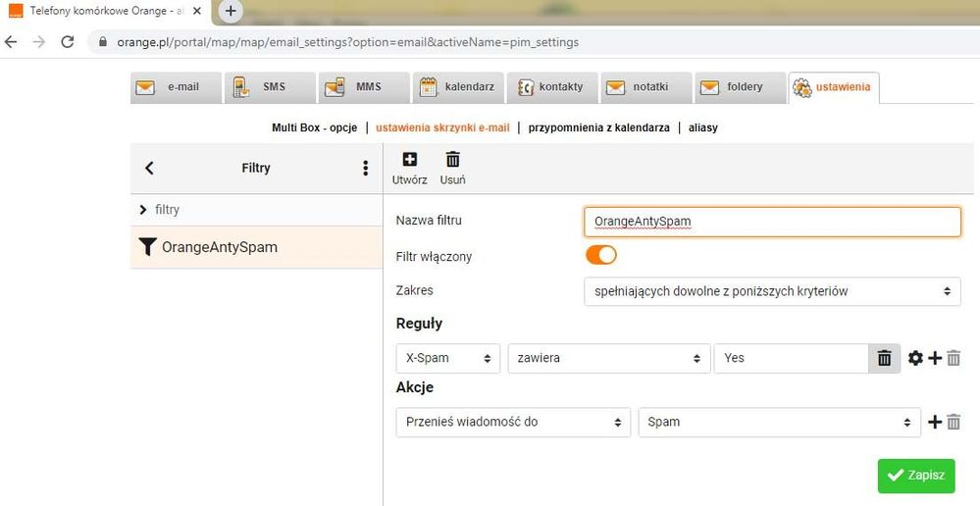Switch to the kalendarz tab

coord(458,87)
